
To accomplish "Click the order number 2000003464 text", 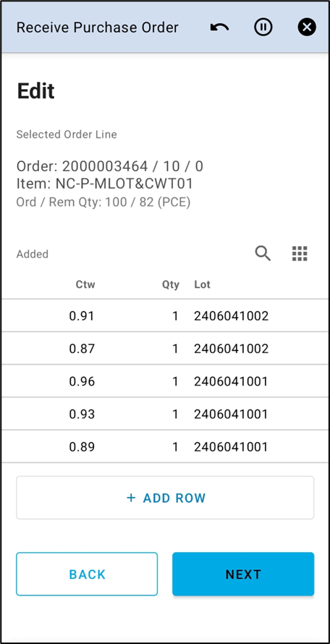I will click(x=105, y=166).
